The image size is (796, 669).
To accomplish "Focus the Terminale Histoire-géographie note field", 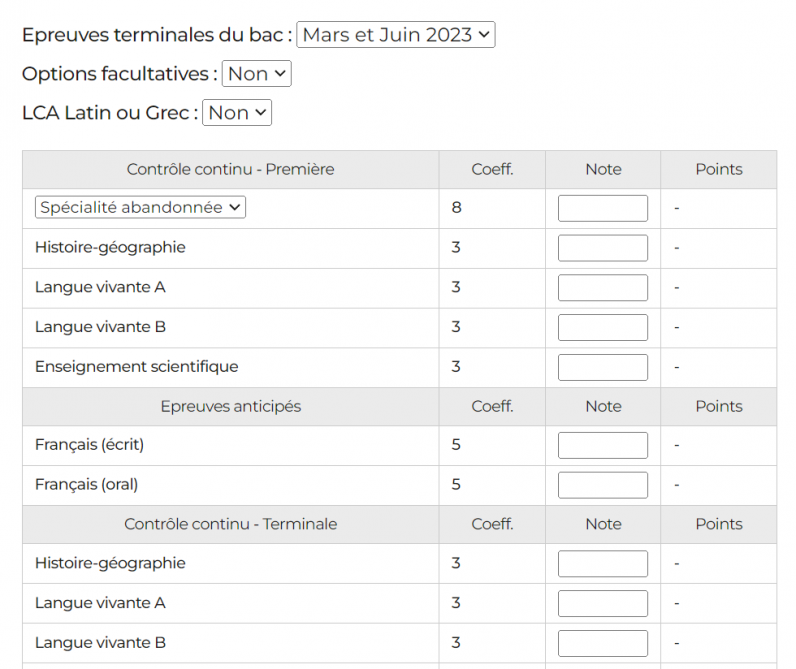I will [602, 564].
